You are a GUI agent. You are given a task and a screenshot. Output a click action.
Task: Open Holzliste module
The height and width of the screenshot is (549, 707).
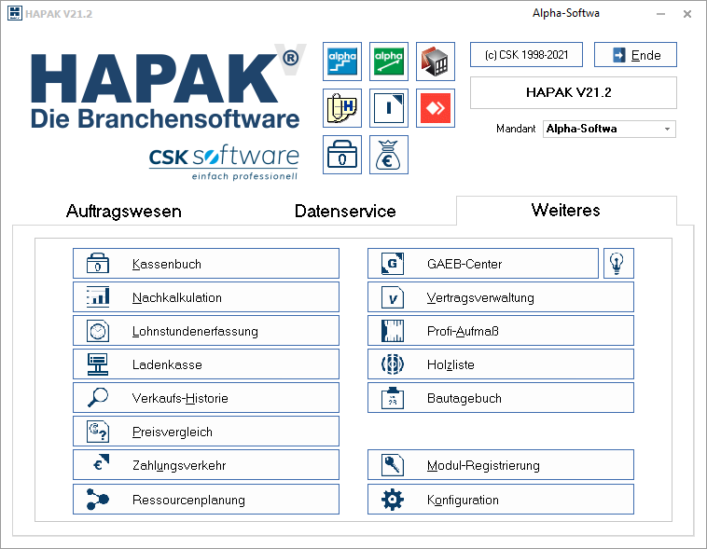pyautogui.click(x=500, y=364)
